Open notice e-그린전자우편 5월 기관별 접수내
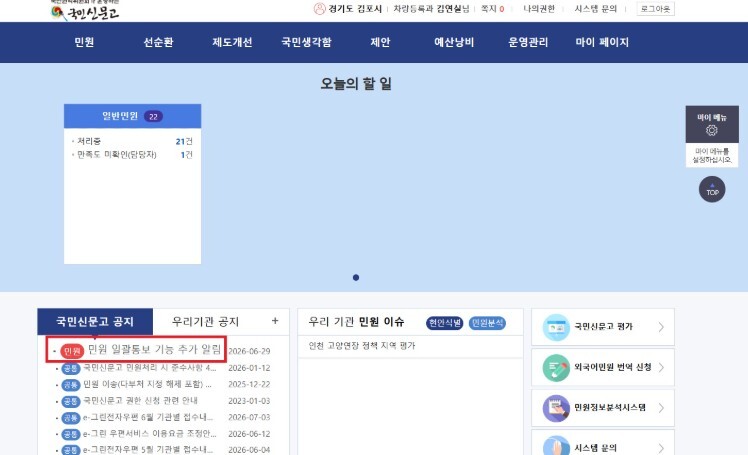 pyautogui.click(x=148, y=449)
